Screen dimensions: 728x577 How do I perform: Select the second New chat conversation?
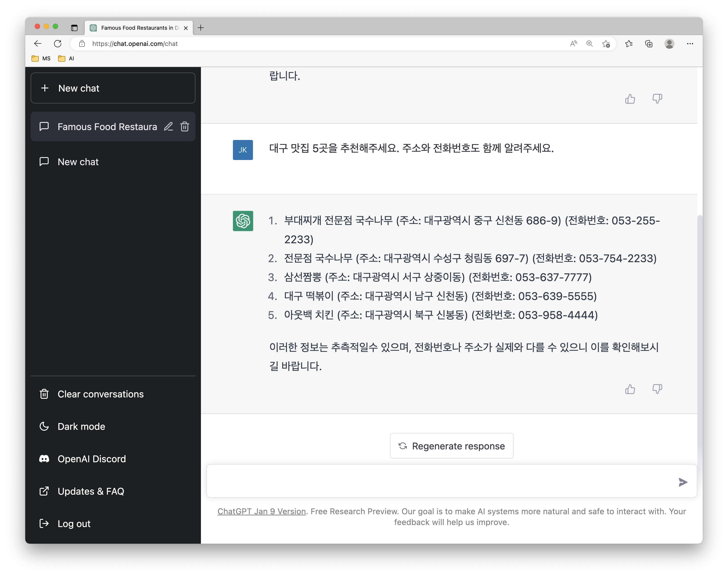(78, 162)
